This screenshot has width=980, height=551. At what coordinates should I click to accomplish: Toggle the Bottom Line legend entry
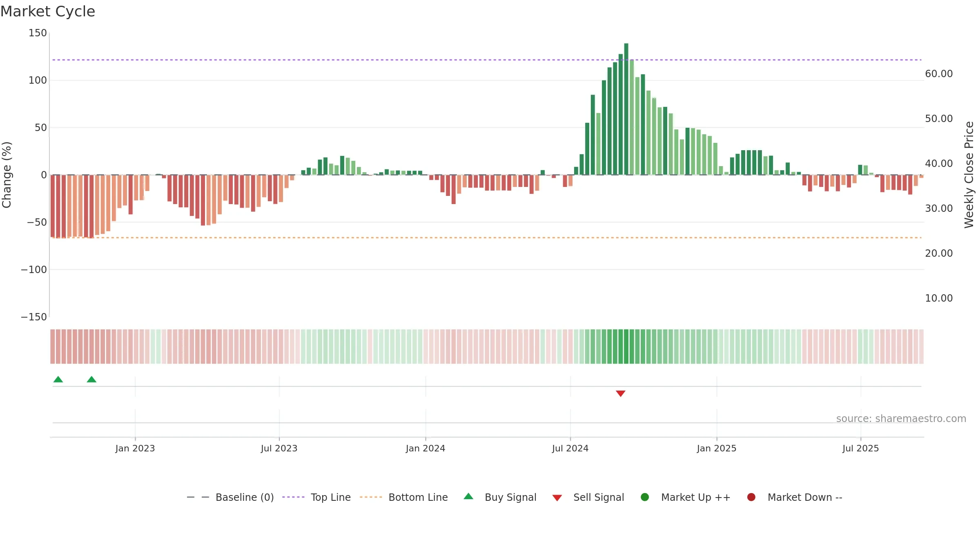click(x=404, y=497)
